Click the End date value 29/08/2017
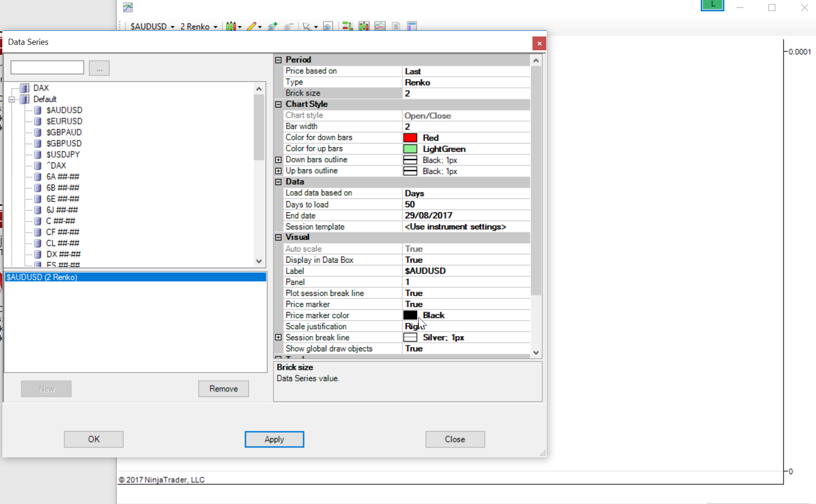The height and width of the screenshot is (504, 816). (x=466, y=216)
